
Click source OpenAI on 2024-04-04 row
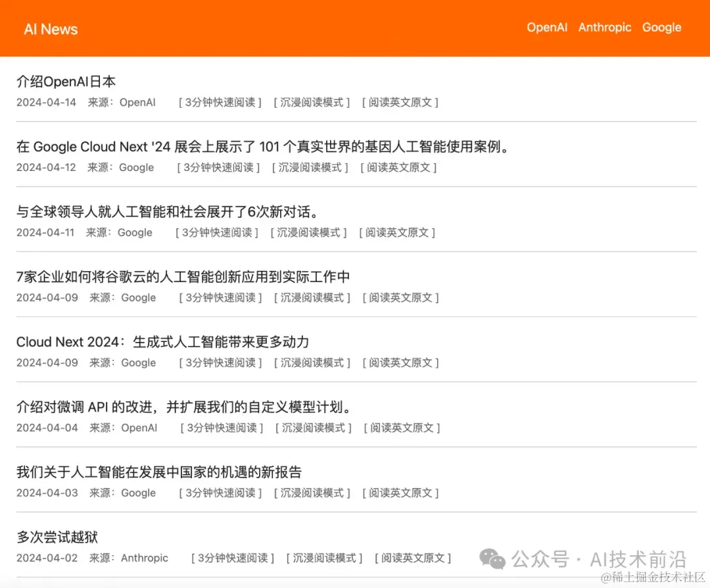139,428
